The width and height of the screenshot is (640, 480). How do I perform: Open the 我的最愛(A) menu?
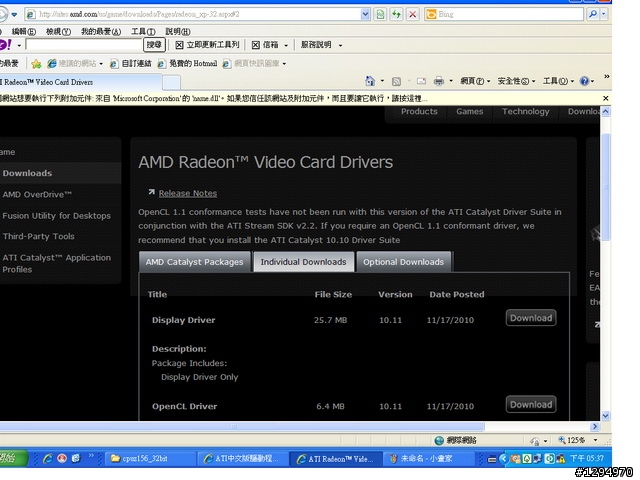101,31
